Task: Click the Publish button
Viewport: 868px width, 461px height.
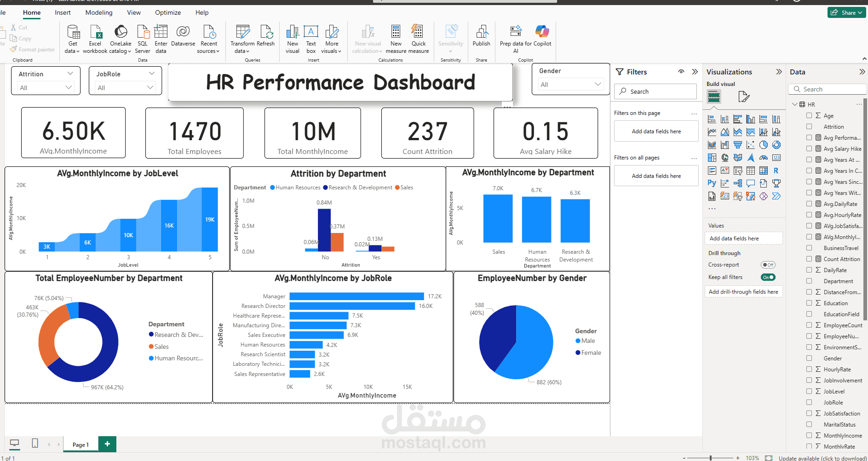Action: [x=482, y=36]
